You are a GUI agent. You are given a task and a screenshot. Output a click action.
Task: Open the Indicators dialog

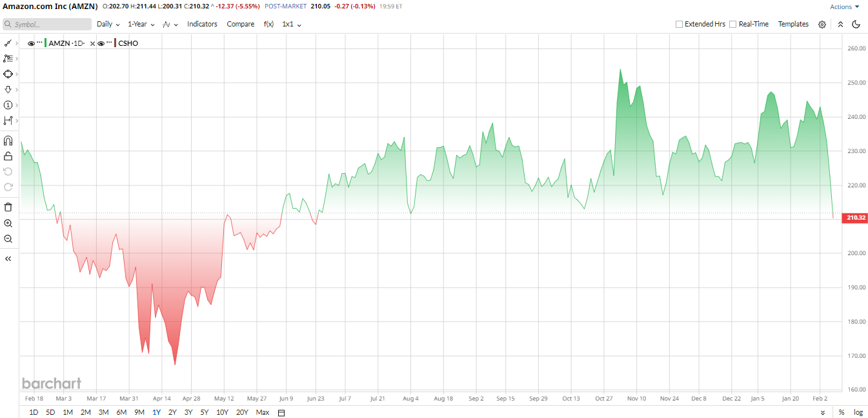tap(202, 25)
